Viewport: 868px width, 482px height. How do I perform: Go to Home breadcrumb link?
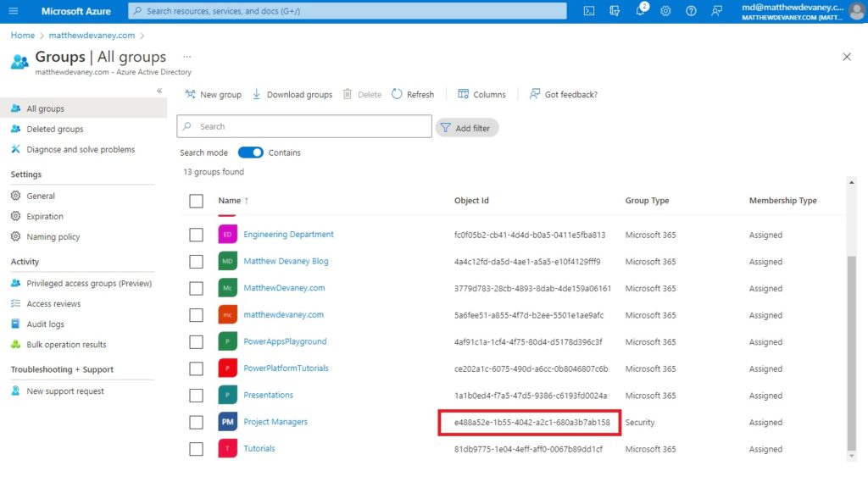(x=23, y=35)
